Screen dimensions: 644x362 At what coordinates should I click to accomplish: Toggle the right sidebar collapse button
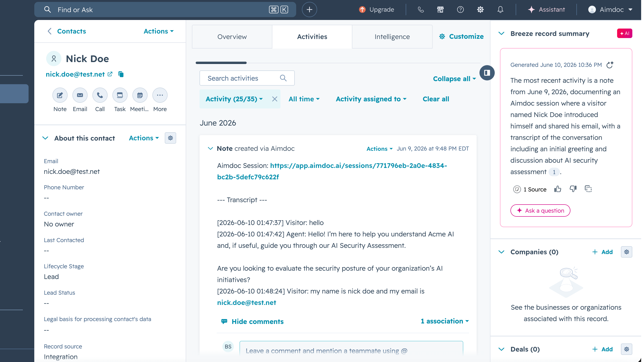(487, 73)
